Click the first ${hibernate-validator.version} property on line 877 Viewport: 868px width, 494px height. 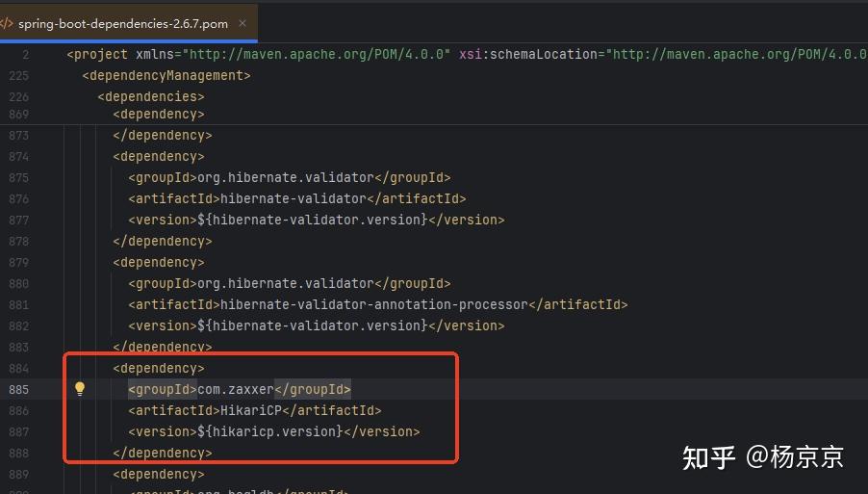tap(310, 220)
